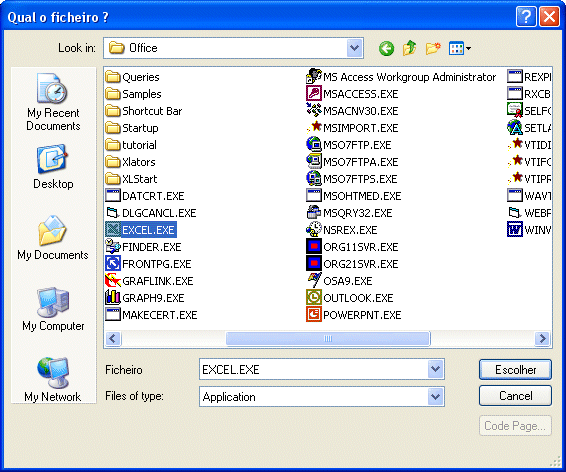
Task: Select ORG21SVR.EXE file
Action: (352, 264)
